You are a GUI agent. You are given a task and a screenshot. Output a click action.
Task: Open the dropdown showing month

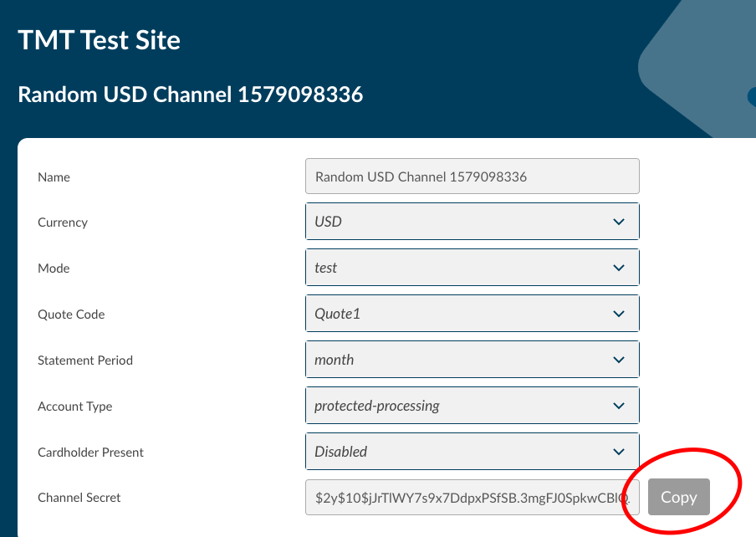coord(460,360)
